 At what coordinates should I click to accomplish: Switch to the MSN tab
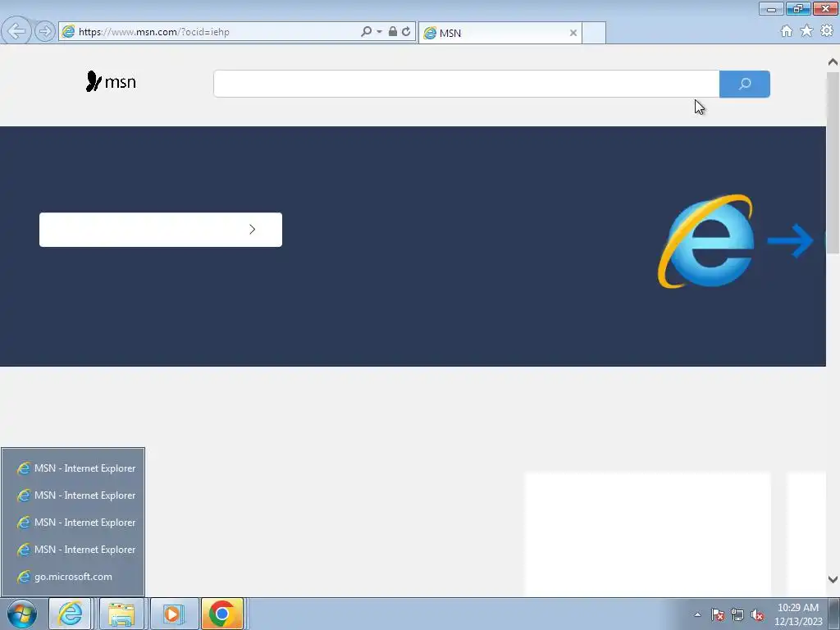pyautogui.click(x=500, y=33)
